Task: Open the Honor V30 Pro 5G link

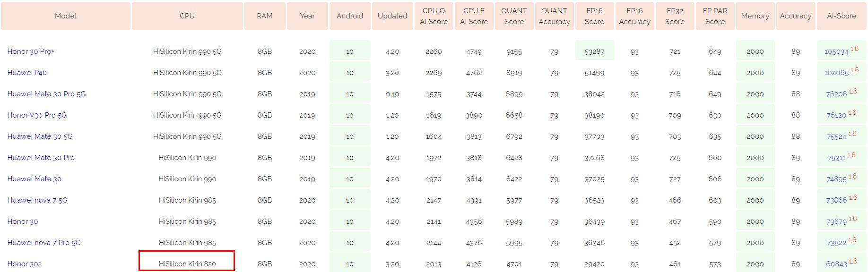Action: point(37,115)
